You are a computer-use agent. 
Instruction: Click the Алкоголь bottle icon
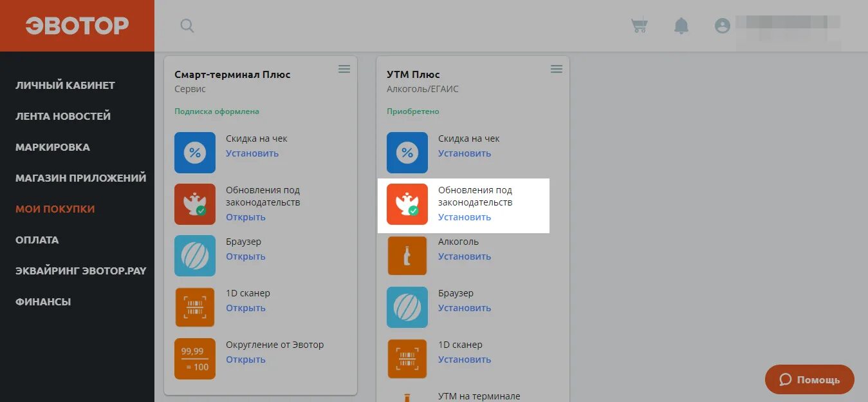point(407,256)
